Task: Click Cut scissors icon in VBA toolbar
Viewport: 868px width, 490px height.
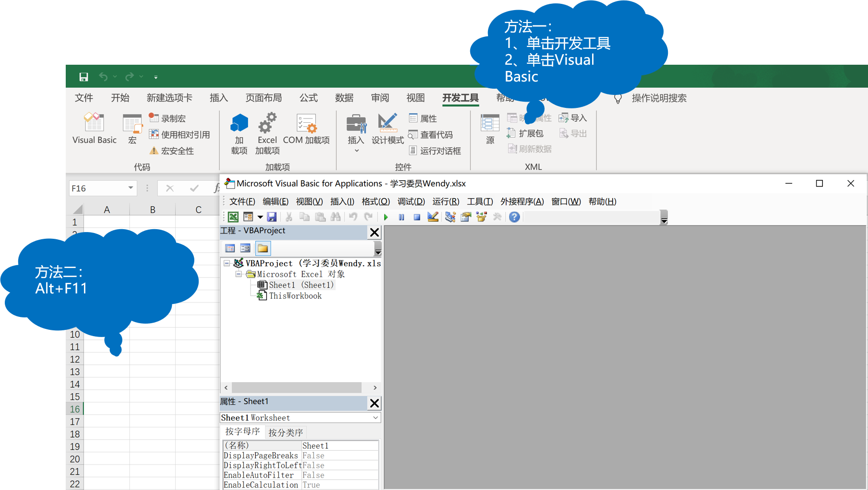Action: pyautogui.click(x=289, y=217)
